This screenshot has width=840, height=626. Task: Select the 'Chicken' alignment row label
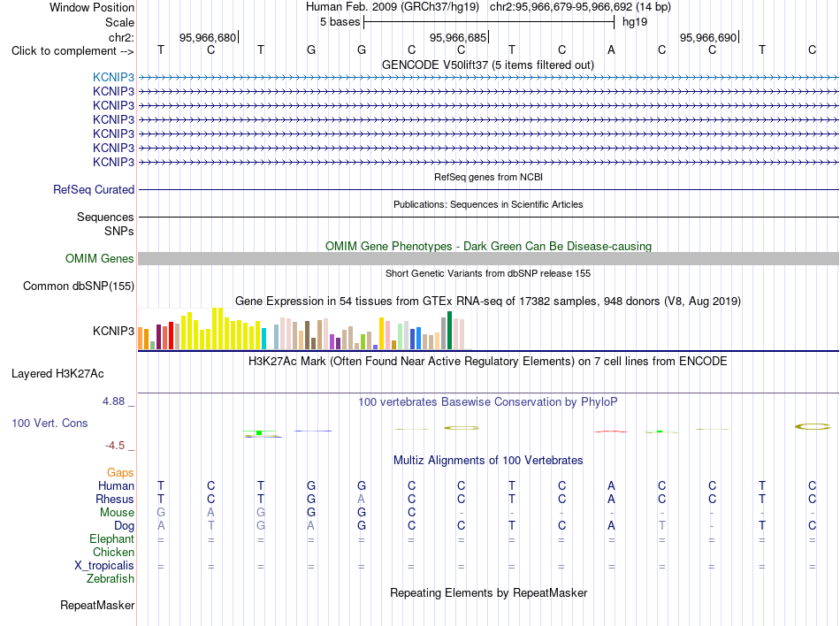click(113, 552)
